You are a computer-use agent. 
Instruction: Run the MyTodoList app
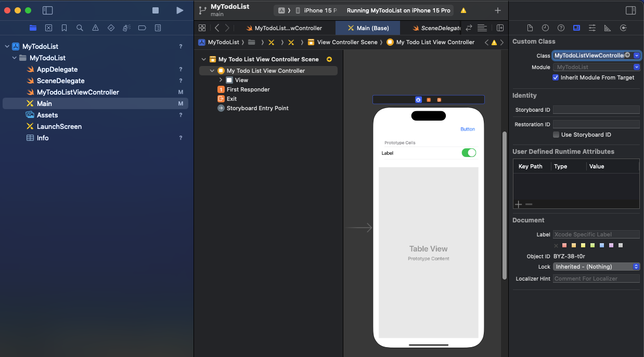point(179,10)
